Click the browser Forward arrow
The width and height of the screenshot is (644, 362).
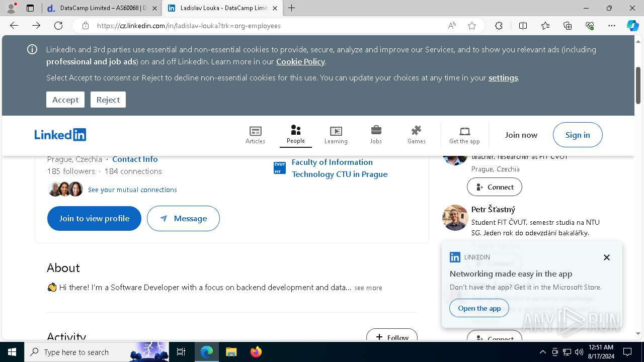36,26
